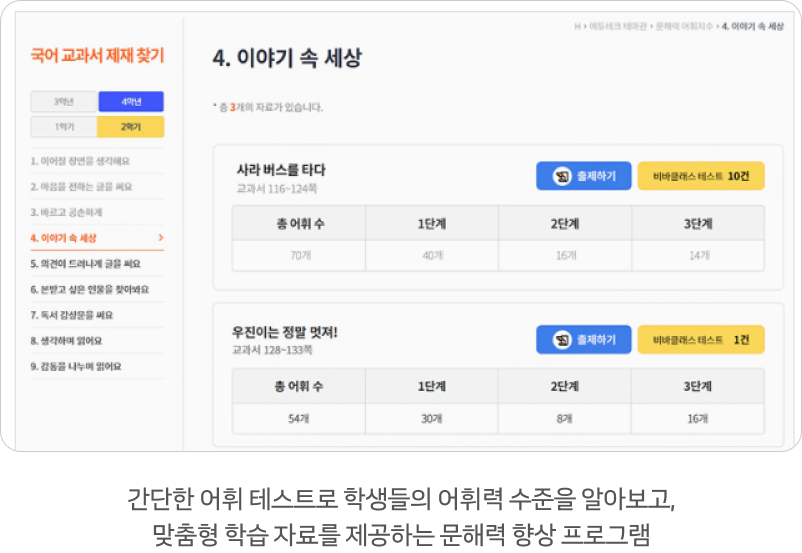Click the icon in the first 출제하기 button

point(562,176)
